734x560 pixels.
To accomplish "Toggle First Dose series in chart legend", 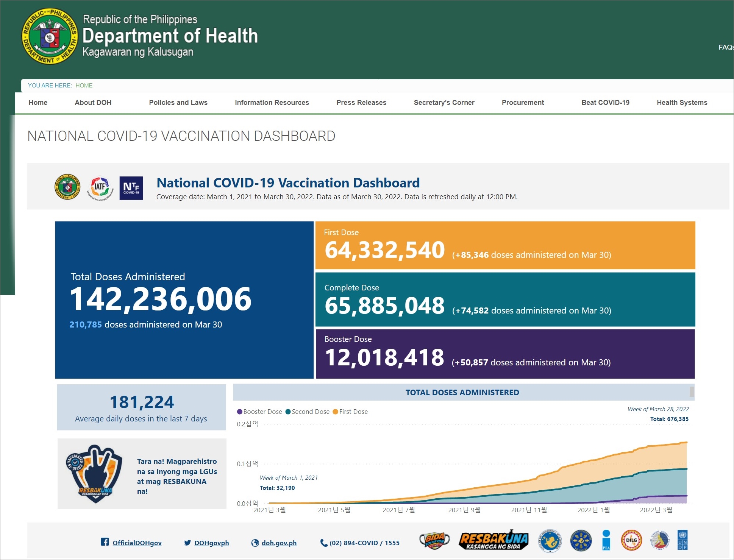I will click(x=350, y=412).
